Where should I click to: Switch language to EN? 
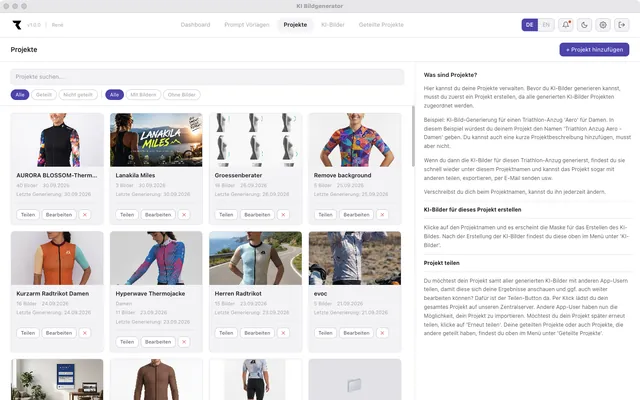point(546,25)
